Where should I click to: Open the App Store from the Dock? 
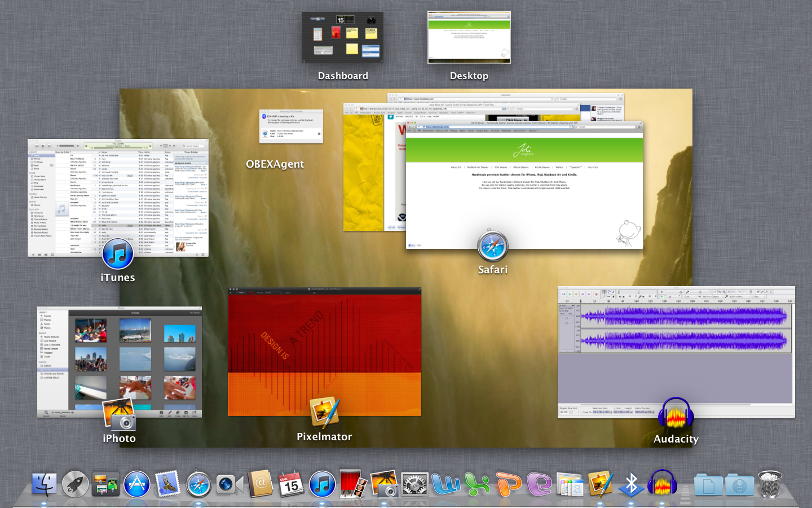coord(136,484)
